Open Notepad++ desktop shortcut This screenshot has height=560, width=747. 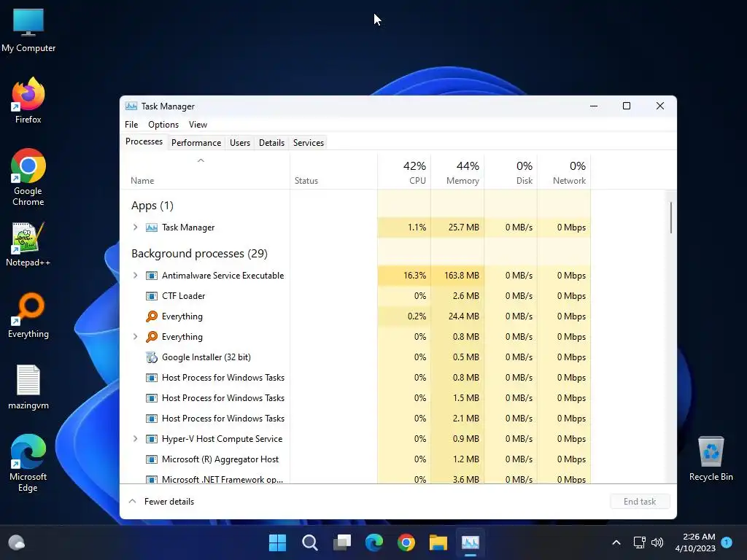point(28,244)
